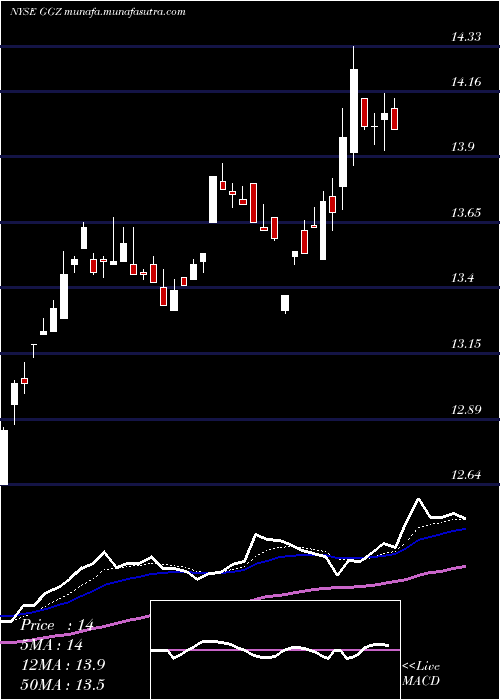This screenshot has height=700, width=500.
Task: Select the 13.65 price axis label
Action: click(x=466, y=212)
